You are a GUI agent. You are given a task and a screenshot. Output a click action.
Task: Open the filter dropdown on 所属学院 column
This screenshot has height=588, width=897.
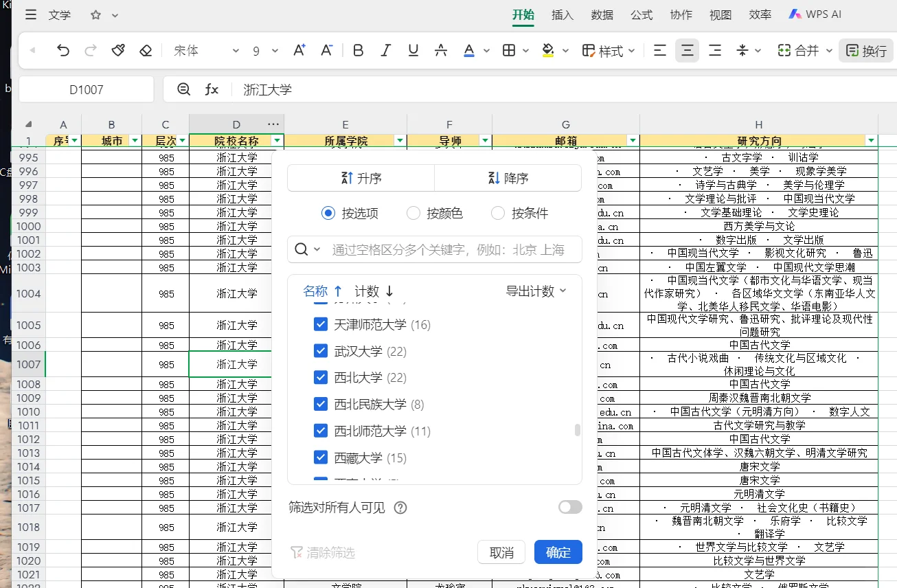pos(400,141)
